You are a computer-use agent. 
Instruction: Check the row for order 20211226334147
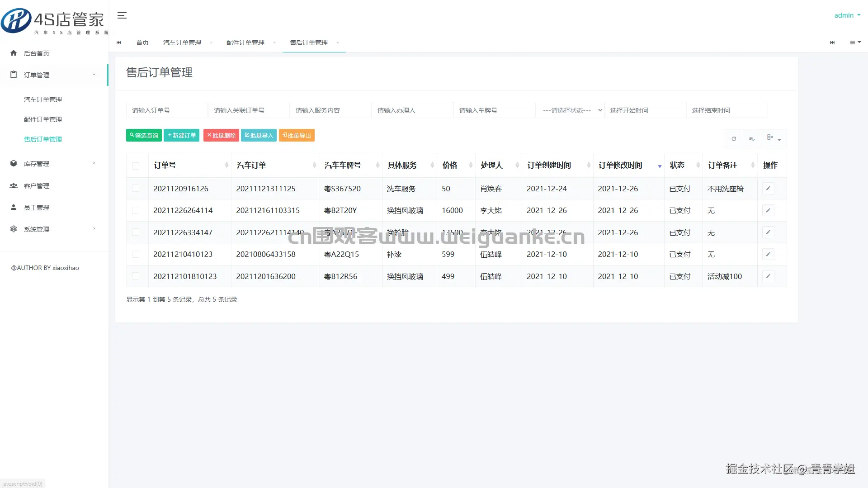pyautogui.click(x=136, y=232)
